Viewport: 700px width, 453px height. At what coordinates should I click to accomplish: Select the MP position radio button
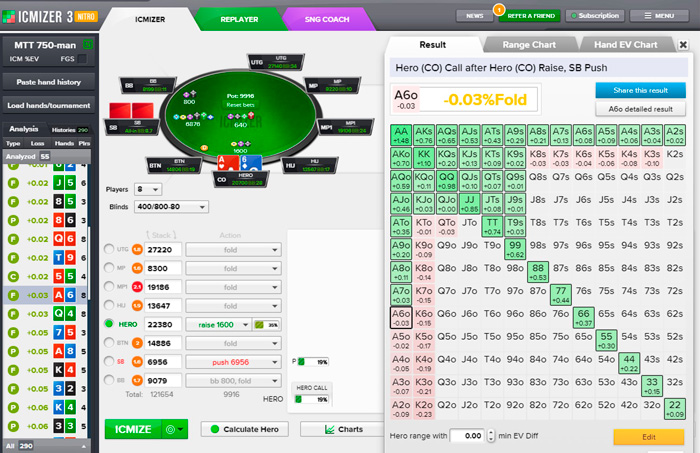[108, 268]
